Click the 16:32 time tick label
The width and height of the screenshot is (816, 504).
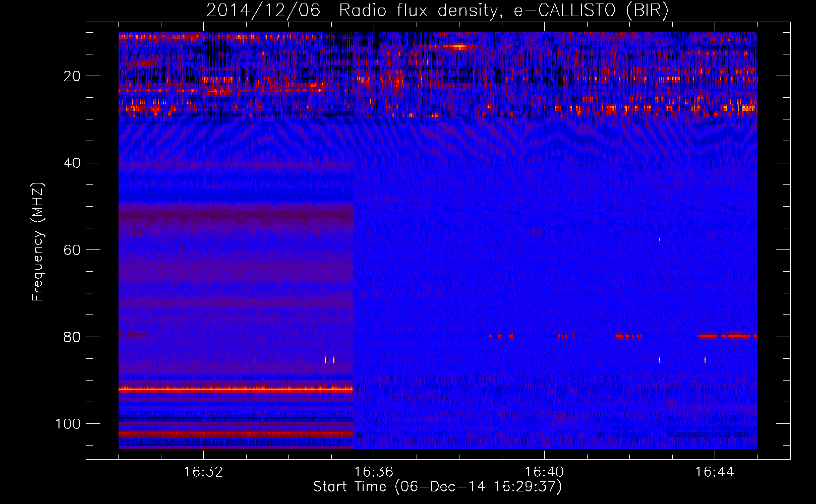[x=203, y=472]
